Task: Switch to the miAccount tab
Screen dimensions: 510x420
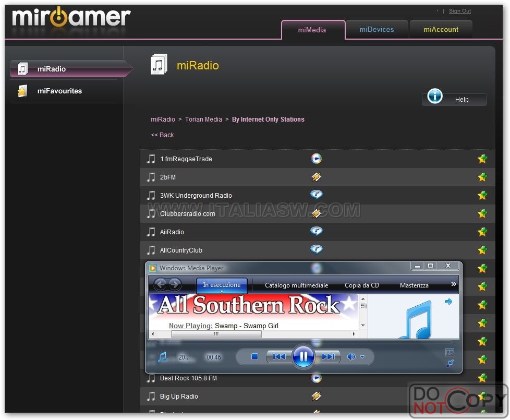Action: pyautogui.click(x=441, y=29)
